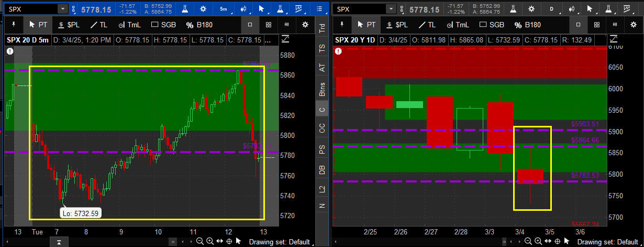This screenshot has width=644, height=247.
Task: Click the right chart's 'All' drawings button
Action: (615, 25)
